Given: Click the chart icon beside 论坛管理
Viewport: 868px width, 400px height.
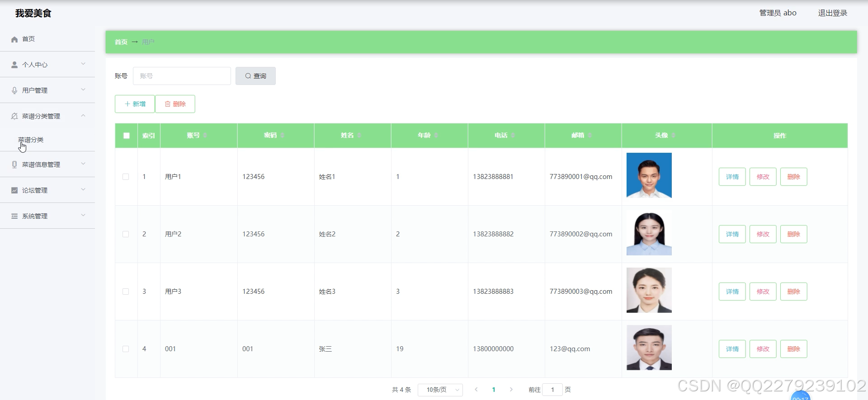Looking at the screenshot, I should [x=14, y=190].
